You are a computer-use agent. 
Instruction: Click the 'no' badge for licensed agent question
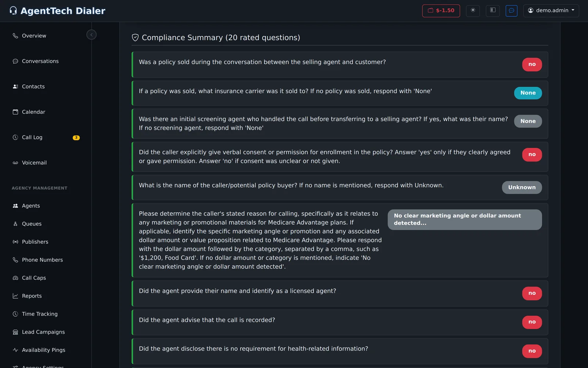(532, 293)
